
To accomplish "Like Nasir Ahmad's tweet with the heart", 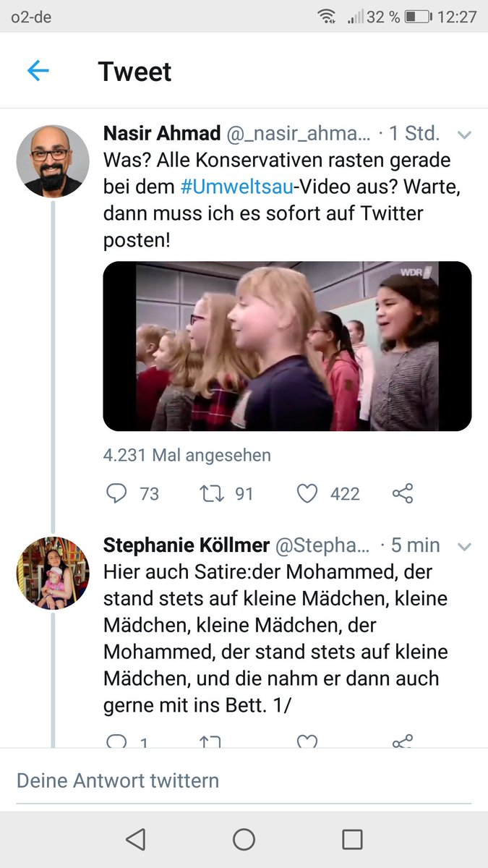I will pos(307,493).
